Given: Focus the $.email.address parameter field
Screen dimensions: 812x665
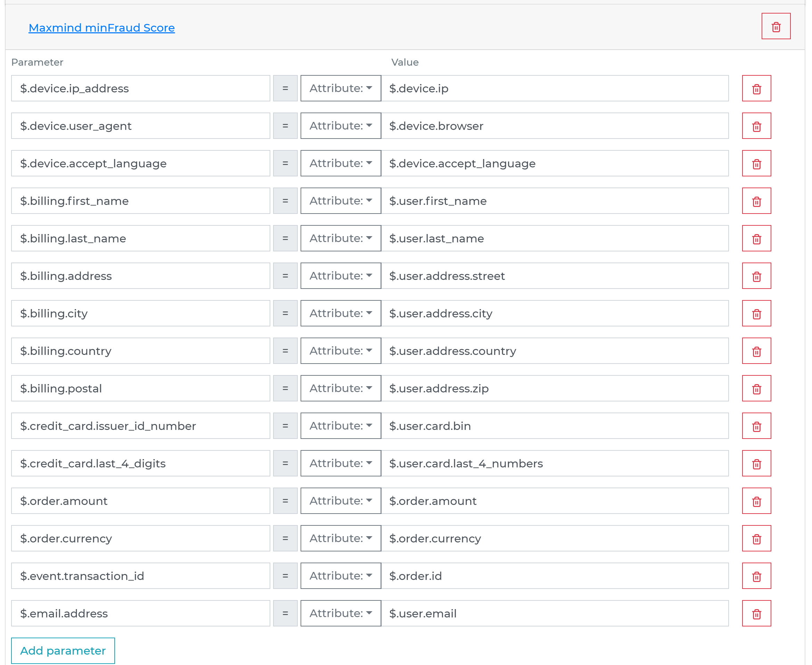Looking at the screenshot, I should [x=141, y=614].
